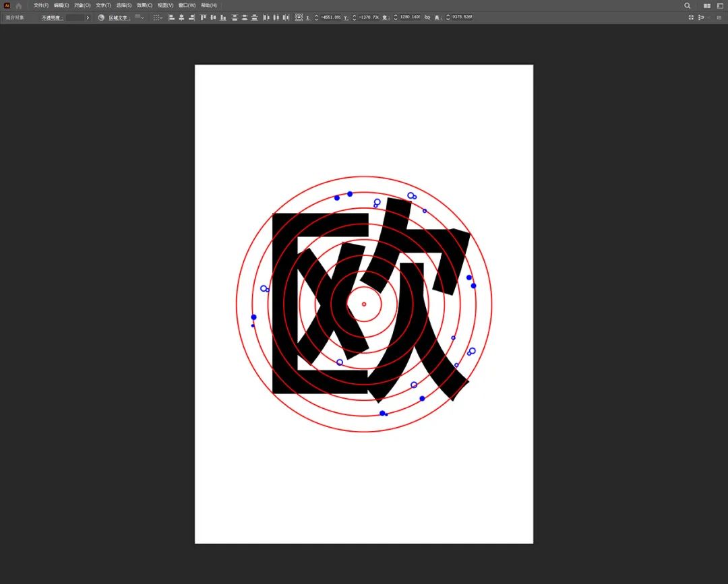The height and width of the screenshot is (584, 728).
Task: Click the horizontal align center icon
Action: [x=181, y=18]
